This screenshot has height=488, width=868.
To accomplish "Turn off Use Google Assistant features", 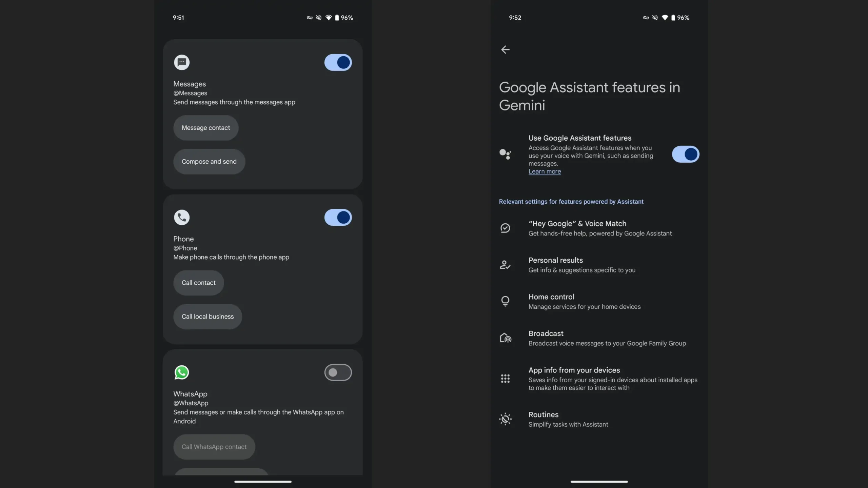I will coord(686,154).
